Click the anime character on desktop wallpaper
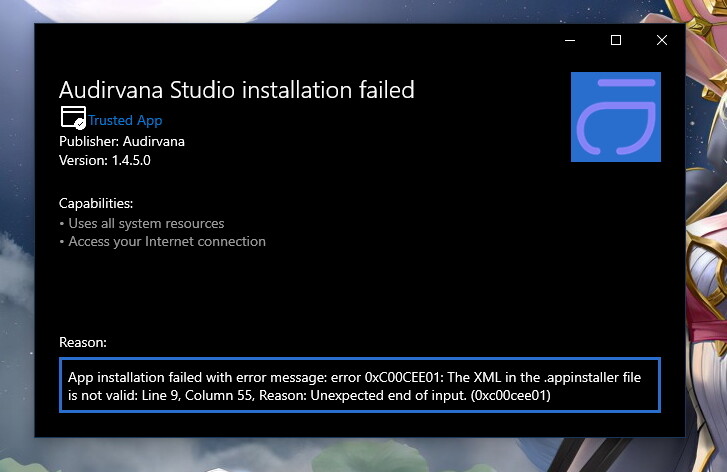The image size is (727, 472). pyautogui.click(x=706, y=232)
